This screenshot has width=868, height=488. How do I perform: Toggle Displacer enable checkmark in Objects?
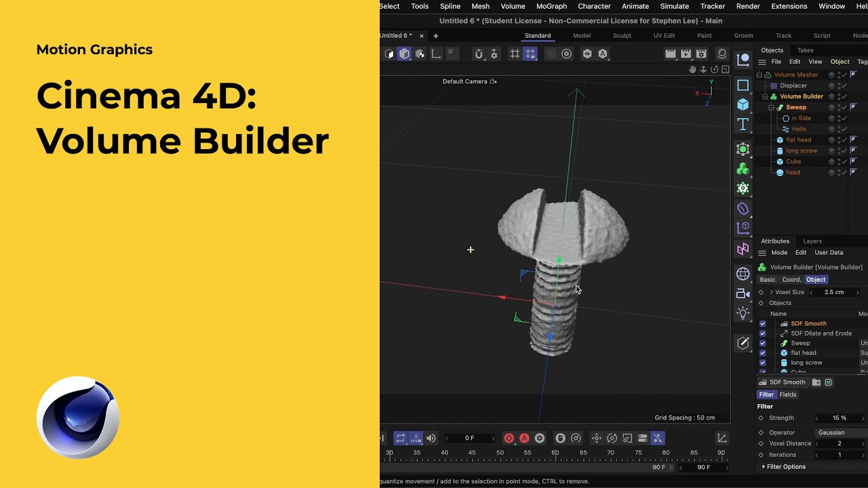tap(844, 85)
